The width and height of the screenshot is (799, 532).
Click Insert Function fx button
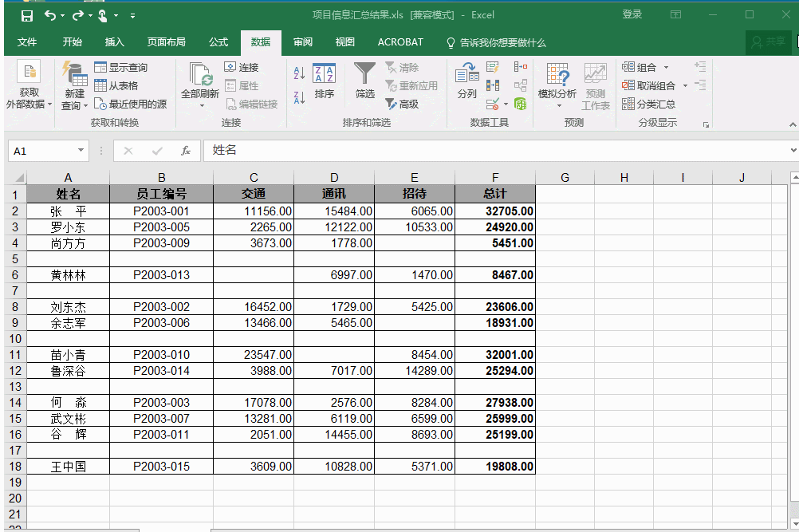click(x=186, y=151)
